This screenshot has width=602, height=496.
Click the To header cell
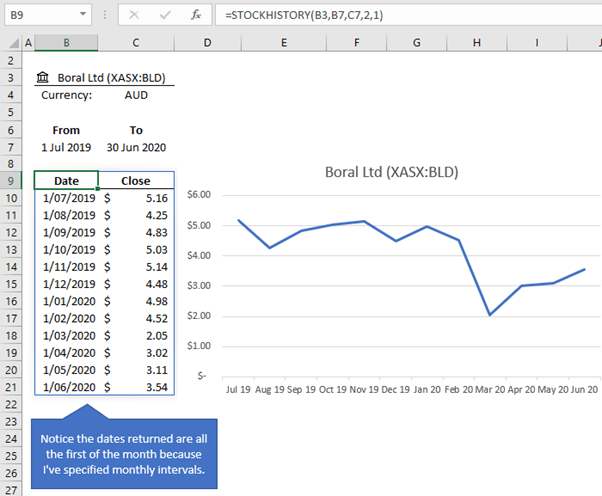point(136,130)
